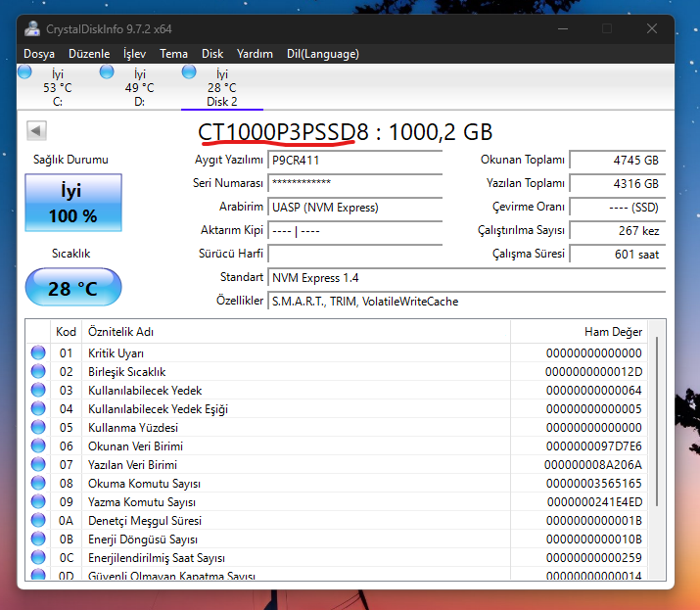The image size is (700, 610).
Task: Click the status orb of Okuma Komutu Sayısı row
Action: [x=38, y=483]
